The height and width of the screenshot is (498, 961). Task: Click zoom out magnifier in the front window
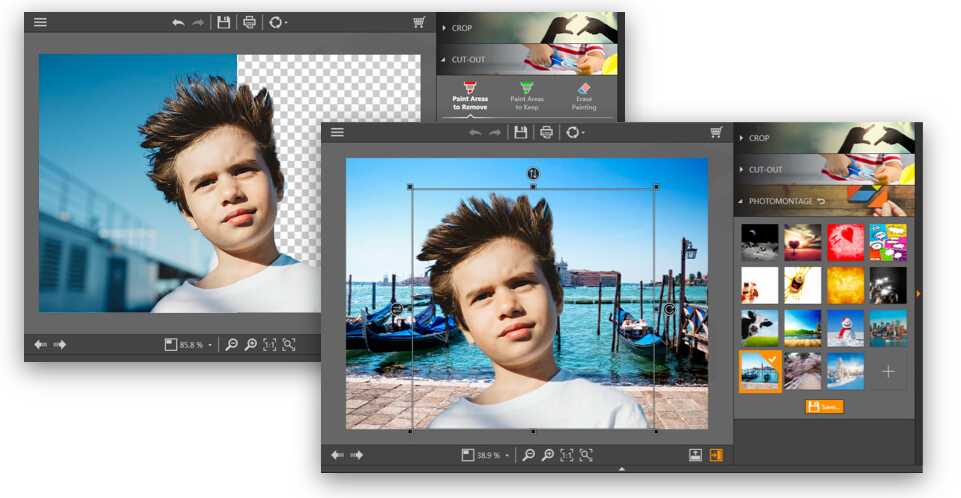pos(528,455)
